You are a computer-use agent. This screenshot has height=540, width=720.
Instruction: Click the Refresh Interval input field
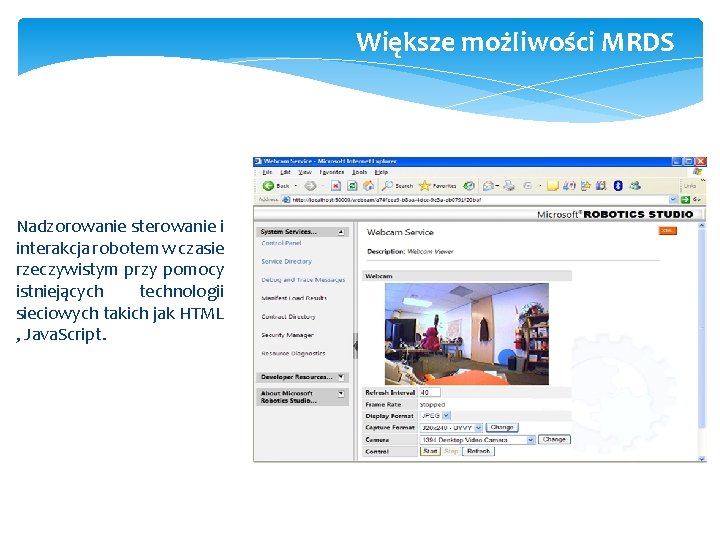430,392
